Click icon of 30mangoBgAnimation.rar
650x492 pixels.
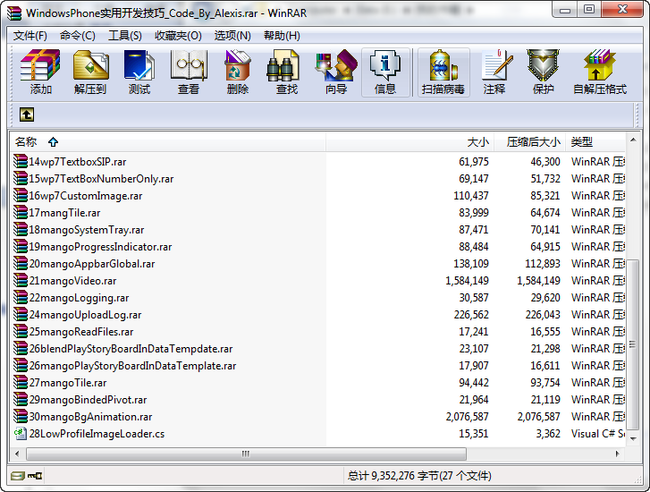(x=20, y=416)
